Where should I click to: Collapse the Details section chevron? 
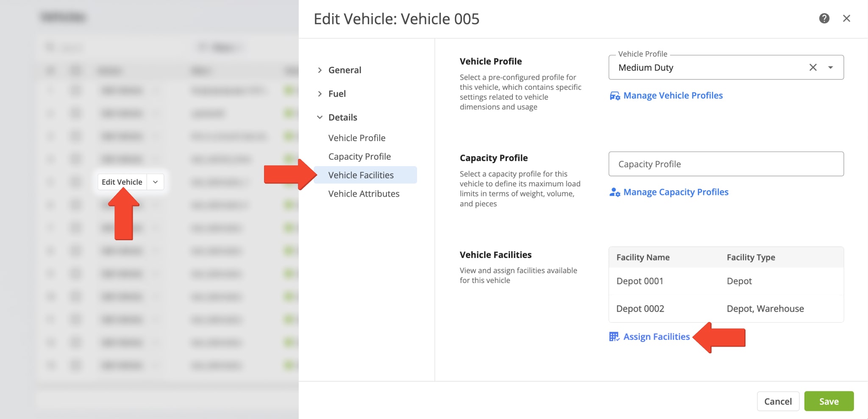tap(320, 117)
